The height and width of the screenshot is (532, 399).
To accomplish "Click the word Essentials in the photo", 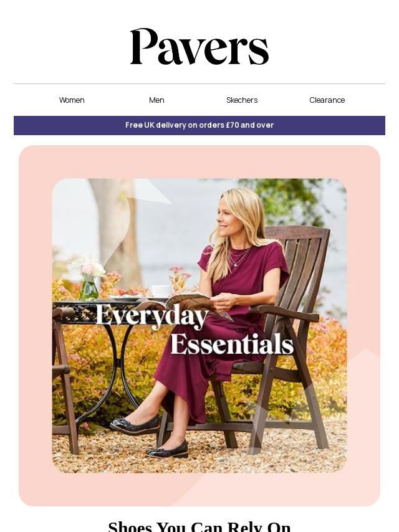I will (x=232, y=344).
